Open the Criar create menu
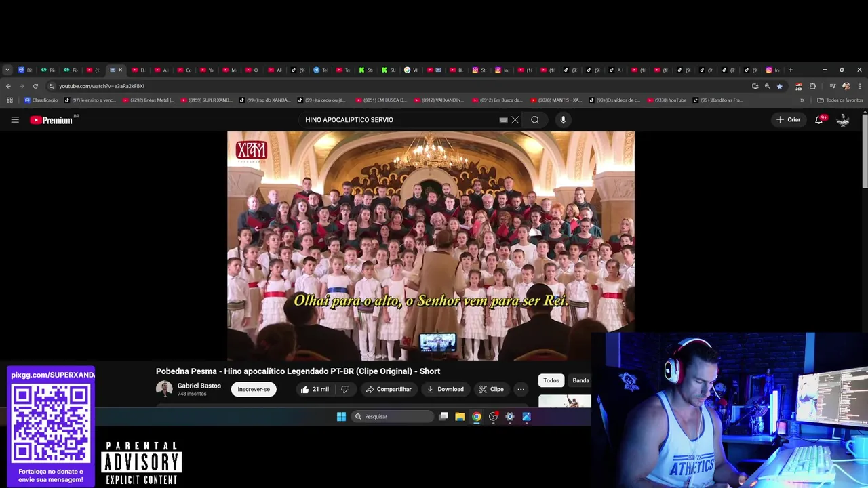 pyautogui.click(x=789, y=120)
